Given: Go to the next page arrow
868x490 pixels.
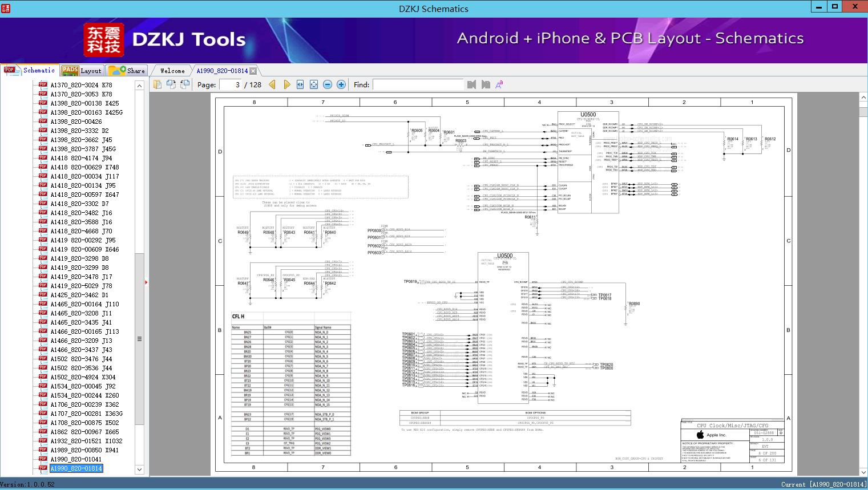Looking at the screenshot, I should tap(286, 84).
